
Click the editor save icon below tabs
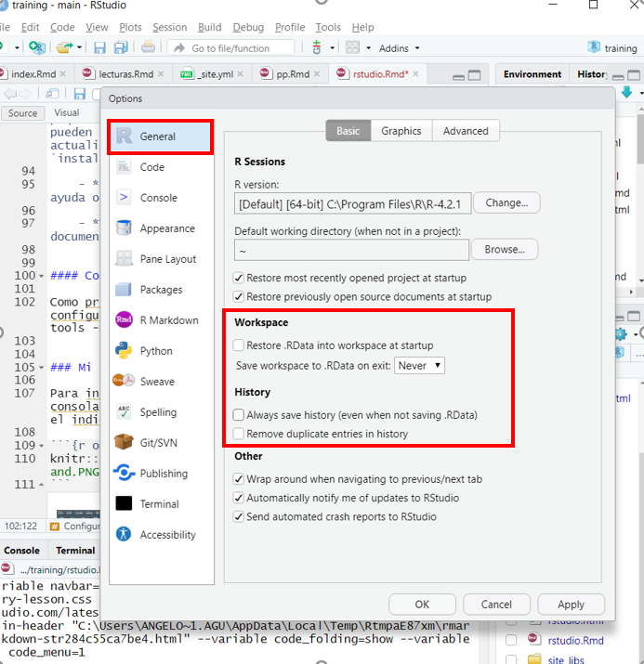point(80,94)
